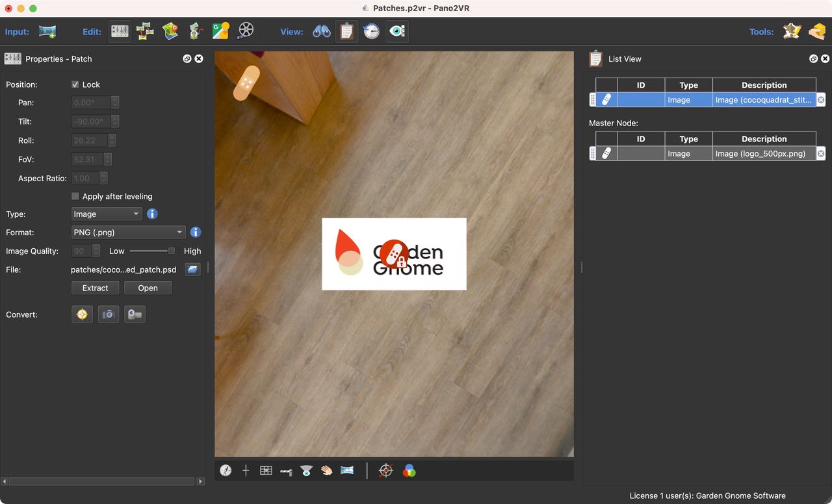
Task: Open the Animation Editor film reel icon
Action: pos(245,31)
